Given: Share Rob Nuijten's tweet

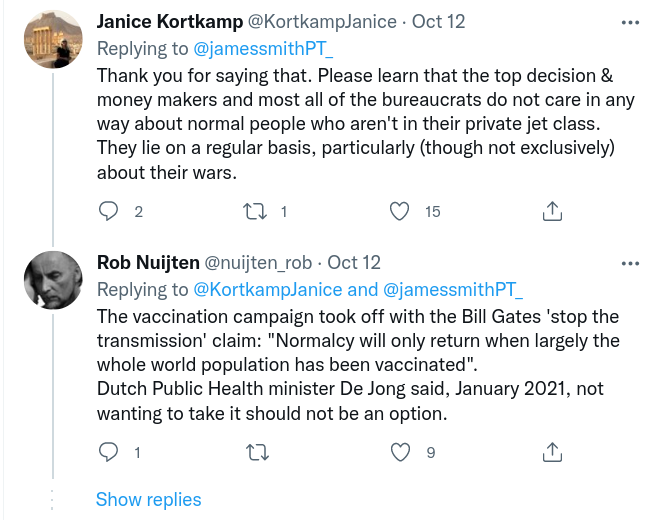Looking at the screenshot, I should point(550,453).
